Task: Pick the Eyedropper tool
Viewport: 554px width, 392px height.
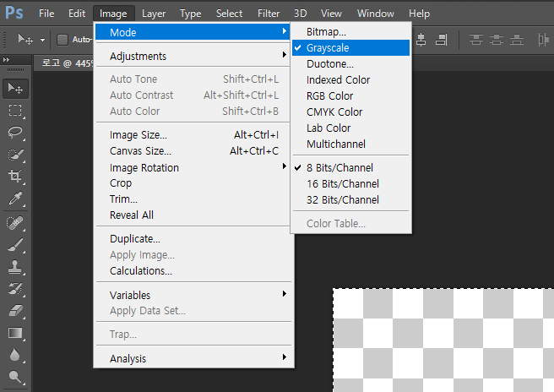Action: point(15,199)
